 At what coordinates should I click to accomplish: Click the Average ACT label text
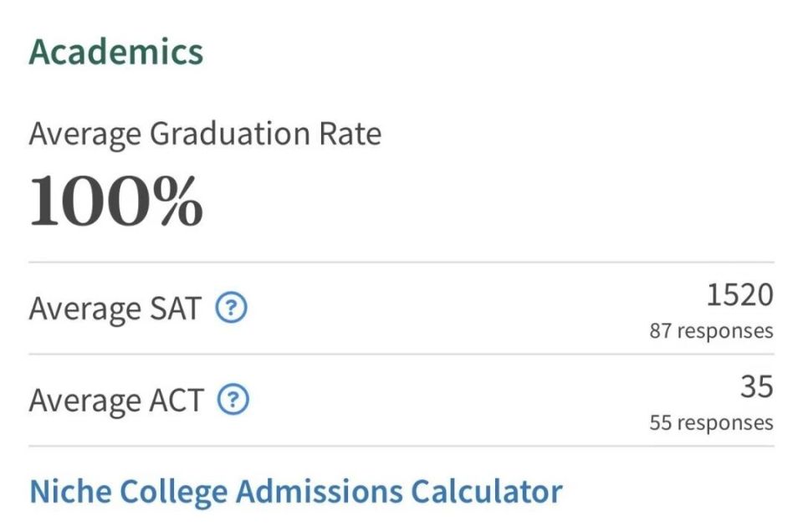116,400
